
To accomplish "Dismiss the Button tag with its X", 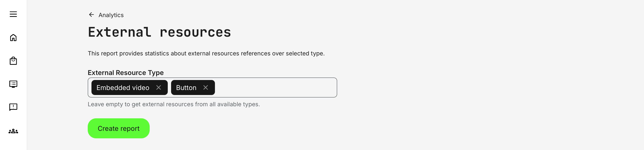I will (x=206, y=87).
